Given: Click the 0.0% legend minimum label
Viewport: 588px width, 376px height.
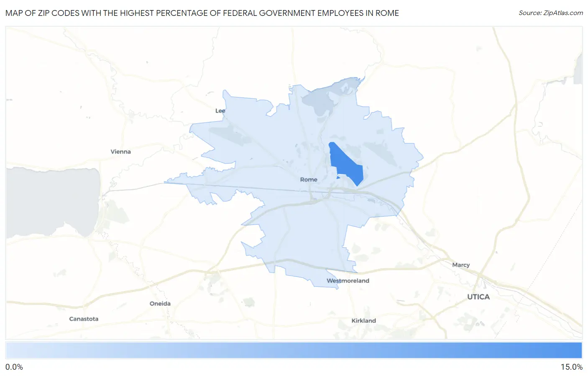Looking at the screenshot, I should 14,367.
